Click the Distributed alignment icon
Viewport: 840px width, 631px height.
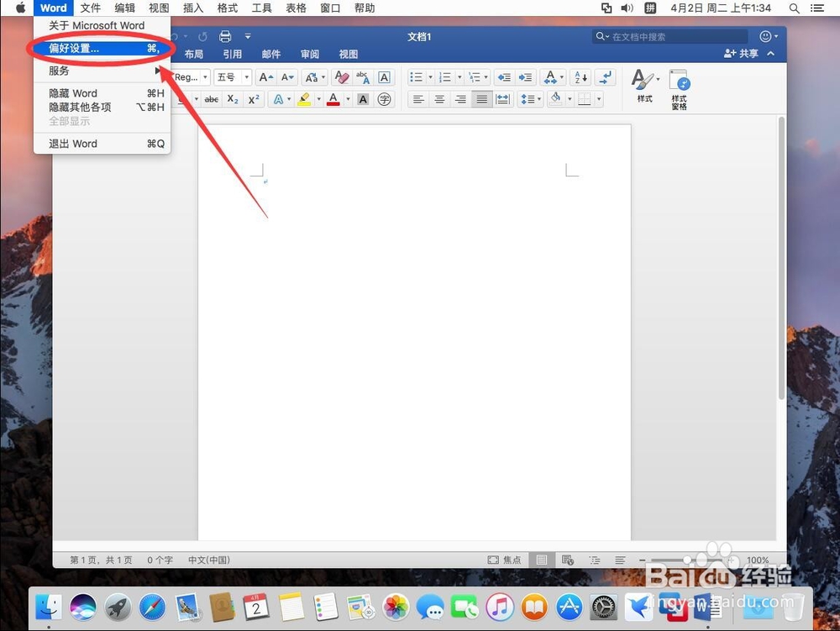[x=502, y=99]
